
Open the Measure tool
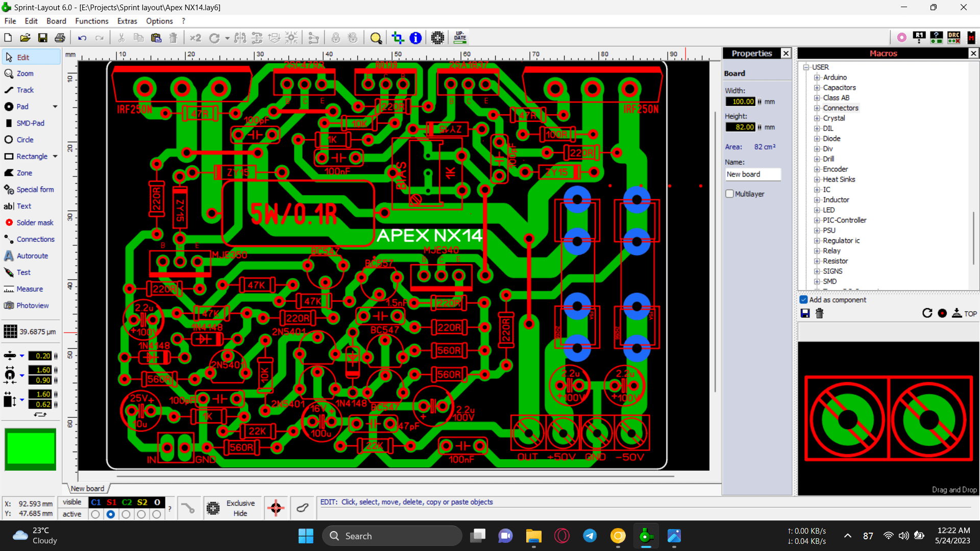pyautogui.click(x=31, y=289)
